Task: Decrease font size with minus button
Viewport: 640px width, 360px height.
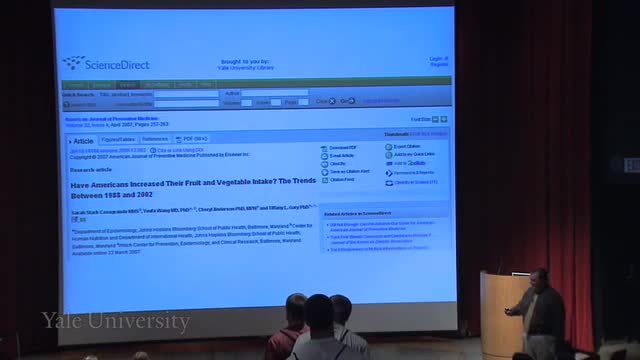Action: [x=436, y=120]
